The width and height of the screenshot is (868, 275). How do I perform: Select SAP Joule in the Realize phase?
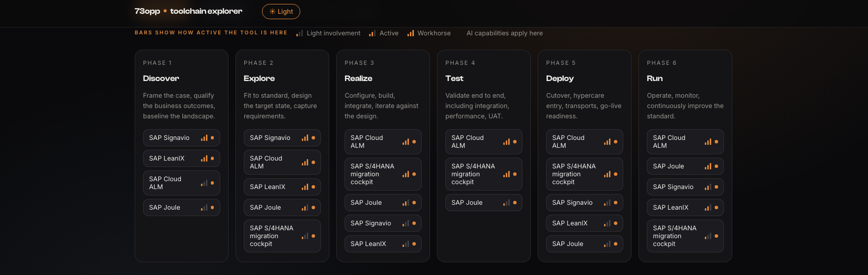pyautogui.click(x=383, y=203)
